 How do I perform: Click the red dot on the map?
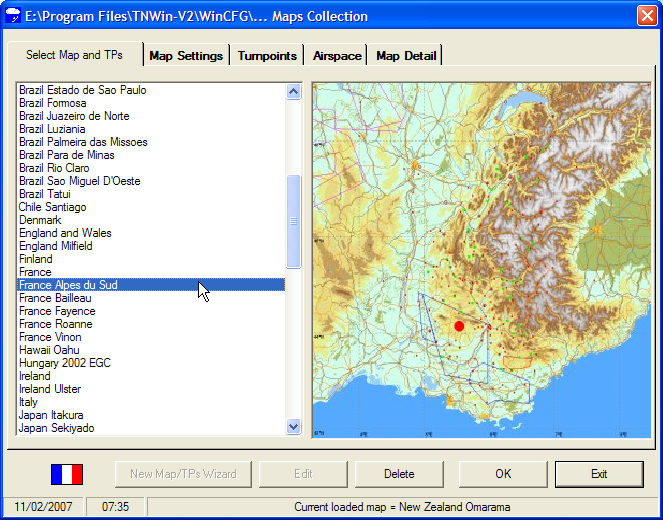pyautogui.click(x=459, y=326)
